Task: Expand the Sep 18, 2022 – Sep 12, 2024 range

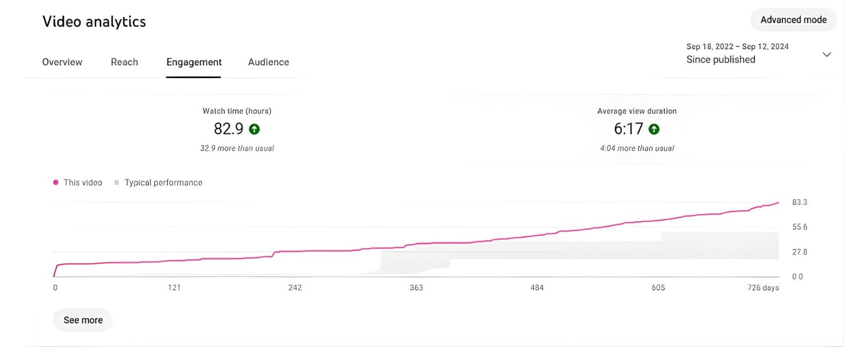Action: [737, 46]
